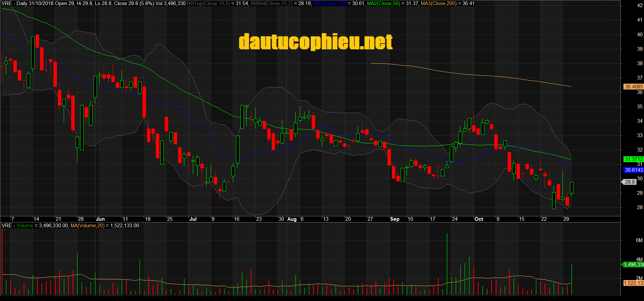Viewport: 644px width, 301px height.
Task: Click date label 16 on time axis
Action: (237, 219)
